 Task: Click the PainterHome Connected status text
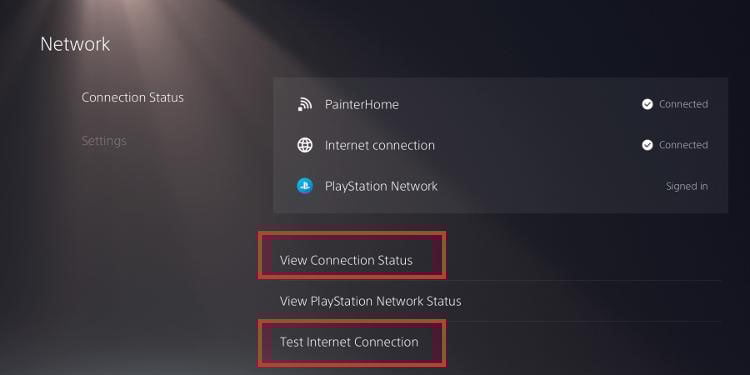683,104
